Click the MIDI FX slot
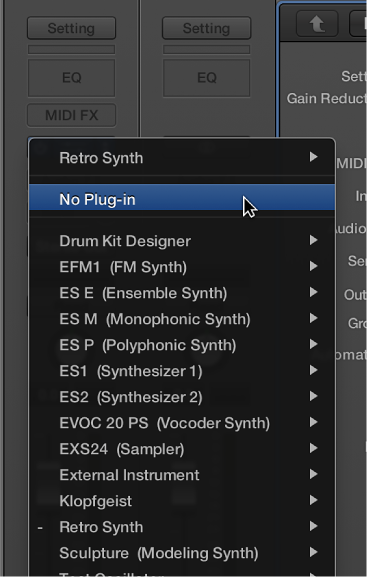The image size is (368, 578). [72, 115]
